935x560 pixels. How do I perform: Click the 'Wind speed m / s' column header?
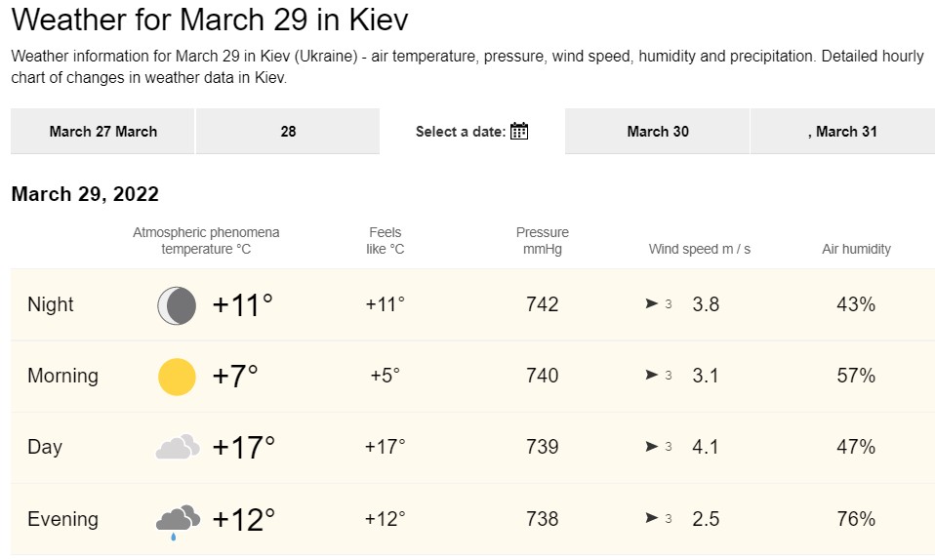click(700, 249)
